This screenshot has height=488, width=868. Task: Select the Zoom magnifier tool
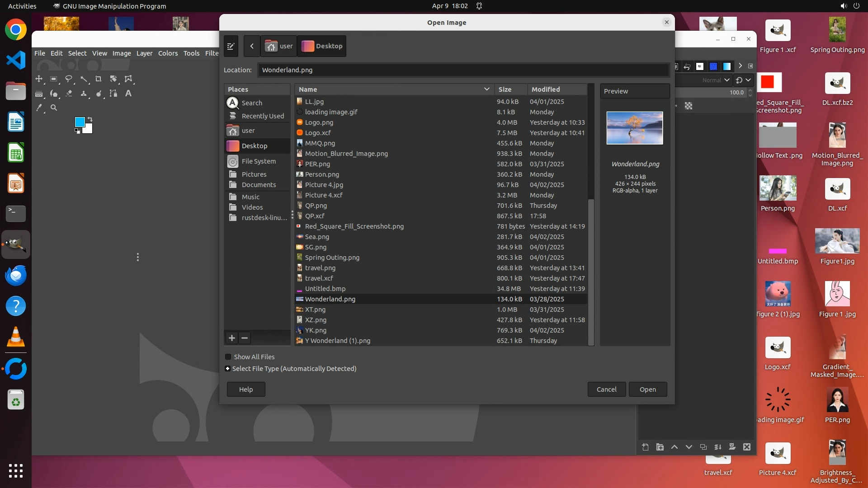tap(54, 108)
